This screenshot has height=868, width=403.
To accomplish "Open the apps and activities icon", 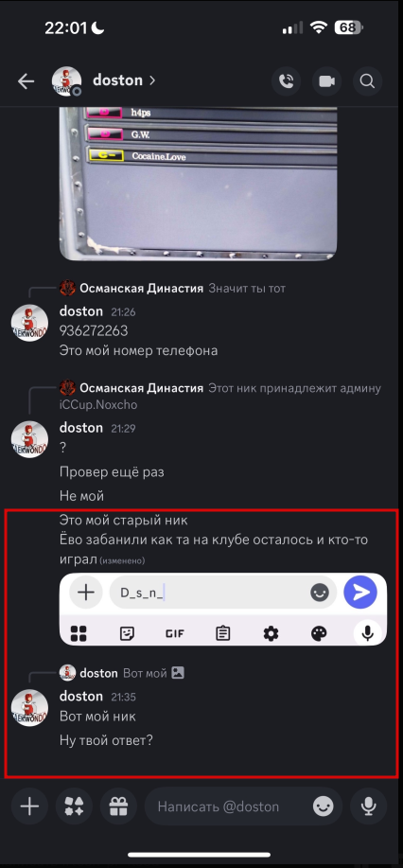I will point(74,806).
